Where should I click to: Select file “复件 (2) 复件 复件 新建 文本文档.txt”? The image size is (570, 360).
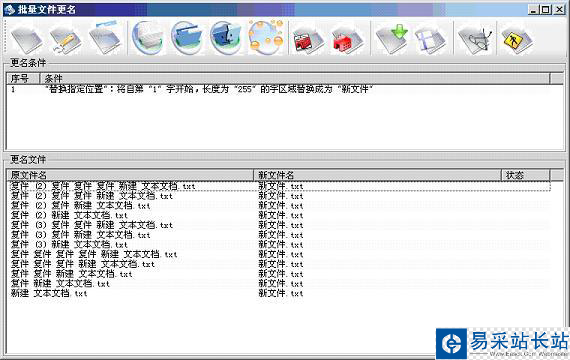pos(91,196)
